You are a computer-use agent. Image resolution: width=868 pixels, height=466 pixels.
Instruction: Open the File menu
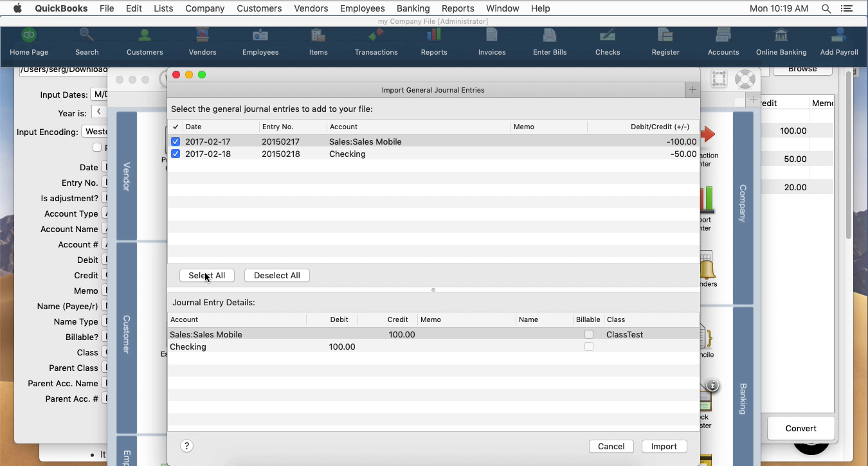tap(107, 8)
